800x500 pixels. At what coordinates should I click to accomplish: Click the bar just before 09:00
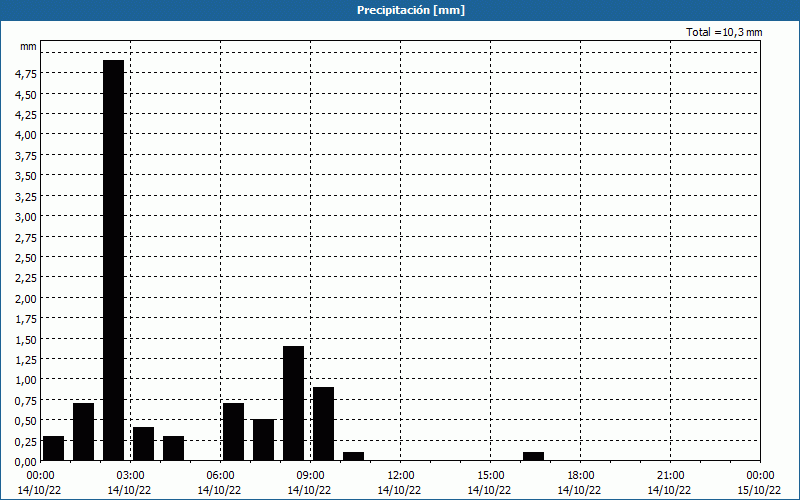pyautogui.click(x=293, y=404)
